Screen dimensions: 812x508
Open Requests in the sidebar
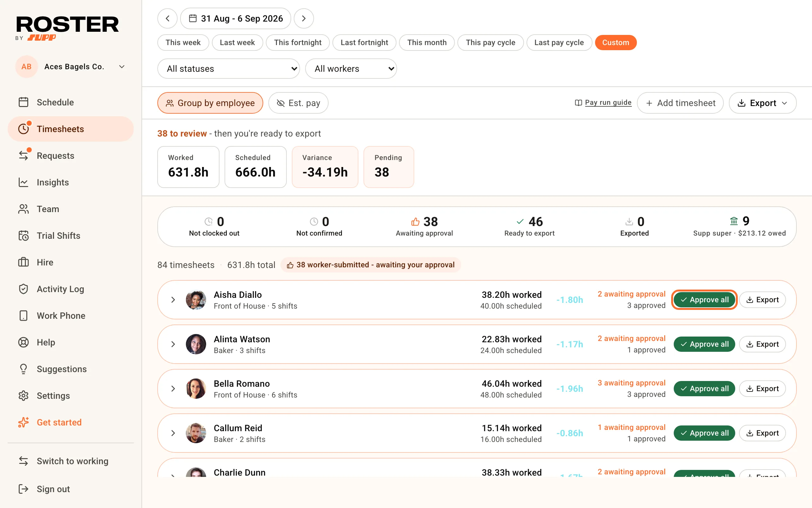(x=70, y=156)
